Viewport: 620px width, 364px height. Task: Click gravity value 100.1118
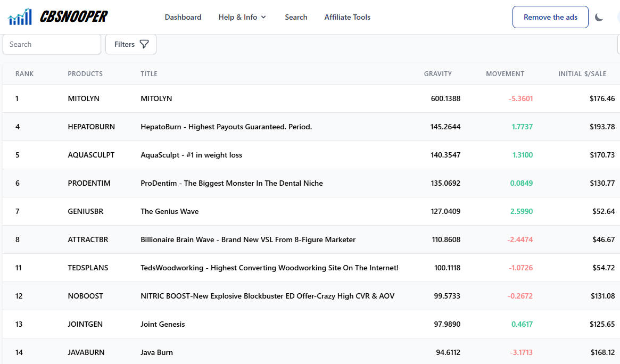click(x=447, y=268)
